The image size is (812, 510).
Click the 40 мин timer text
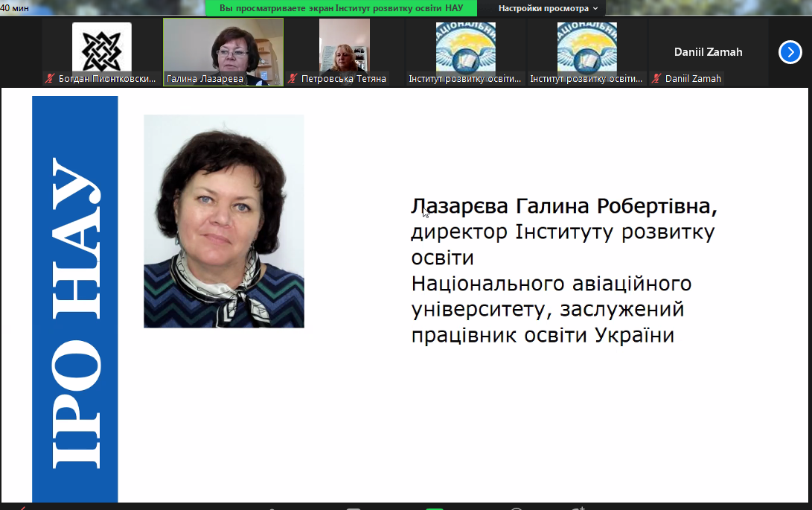tap(15, 6)
